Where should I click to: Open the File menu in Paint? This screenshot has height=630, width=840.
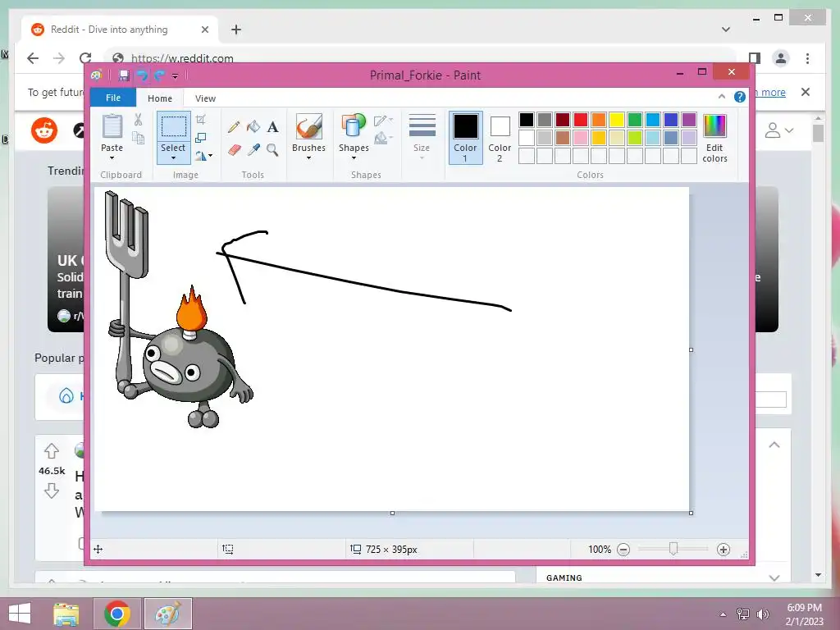click(113, 98)
